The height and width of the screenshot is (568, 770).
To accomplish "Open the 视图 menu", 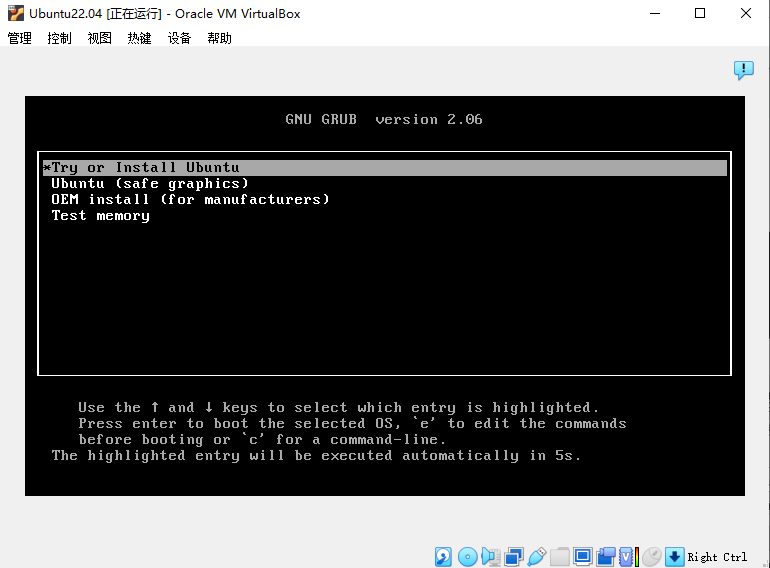I will [x=100, y=38].
